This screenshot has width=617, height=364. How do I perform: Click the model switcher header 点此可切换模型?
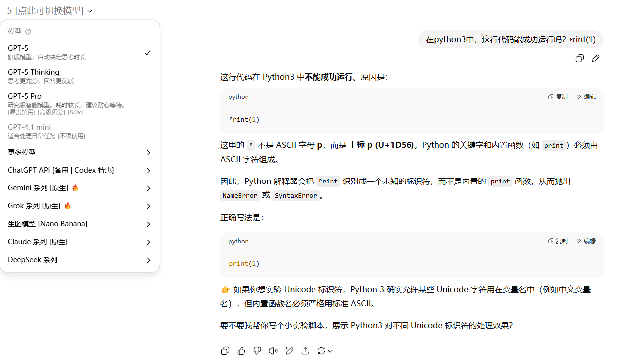pos(47,10)
